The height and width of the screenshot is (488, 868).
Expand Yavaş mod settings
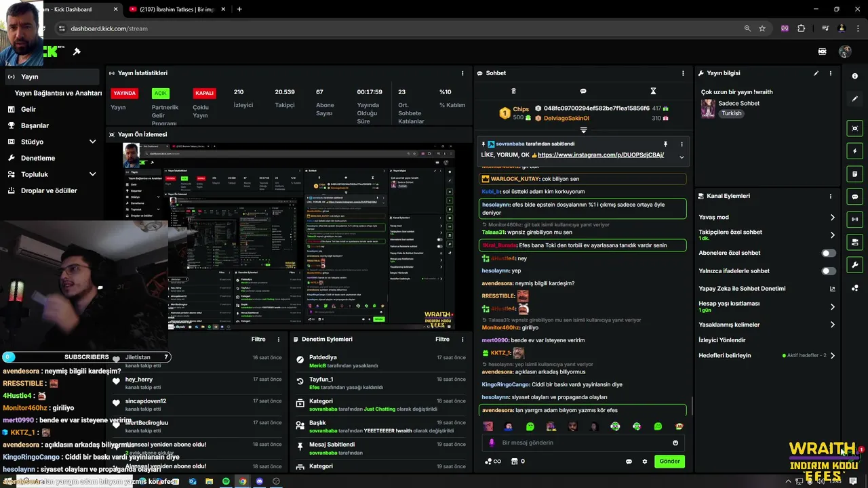coord(832,218)
